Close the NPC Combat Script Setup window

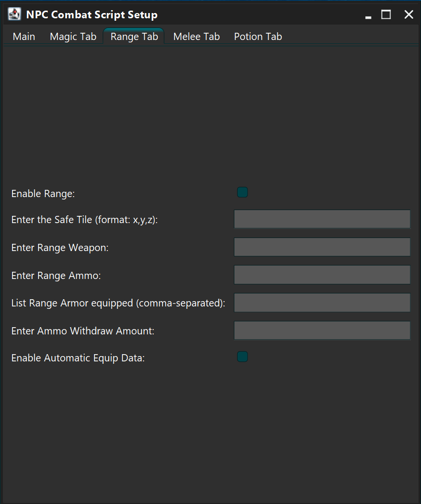click(x=409, y=14)
